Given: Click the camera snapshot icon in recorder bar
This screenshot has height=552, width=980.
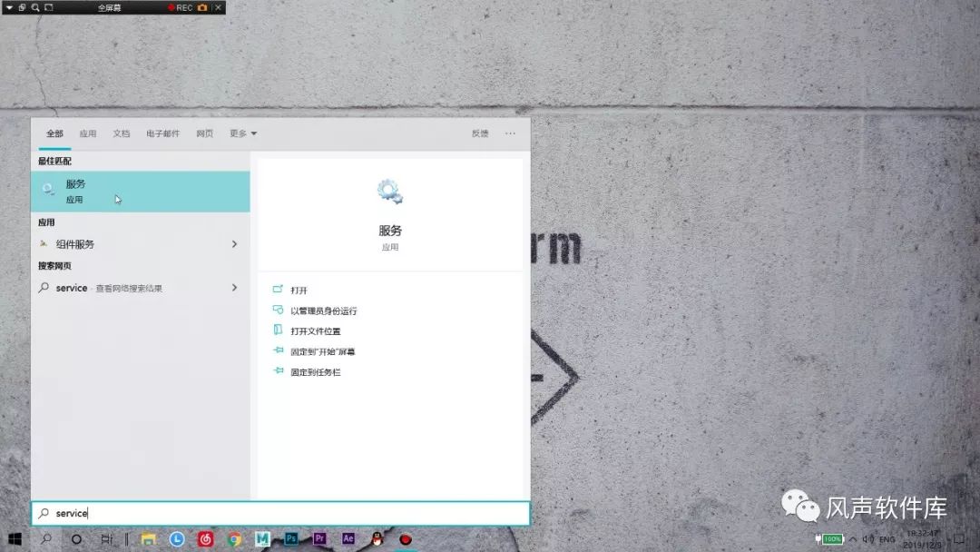Looking at the screenshot, I should pyautogui.click(x=202, y=7).
